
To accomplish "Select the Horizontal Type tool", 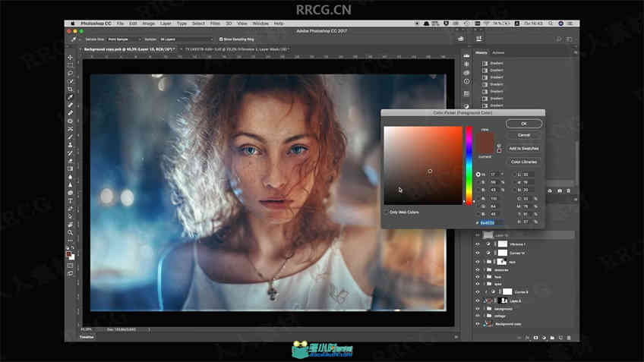I will tap(70, 200).
